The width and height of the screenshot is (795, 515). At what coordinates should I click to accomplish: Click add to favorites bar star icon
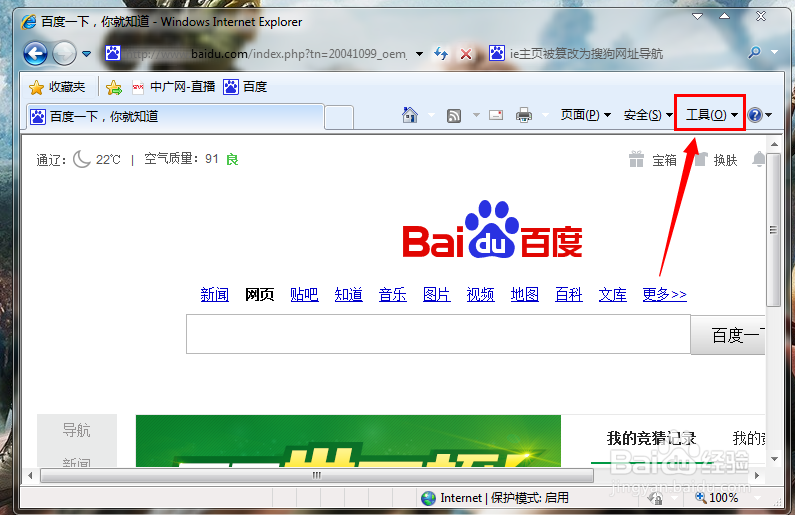tap(114, 87)
